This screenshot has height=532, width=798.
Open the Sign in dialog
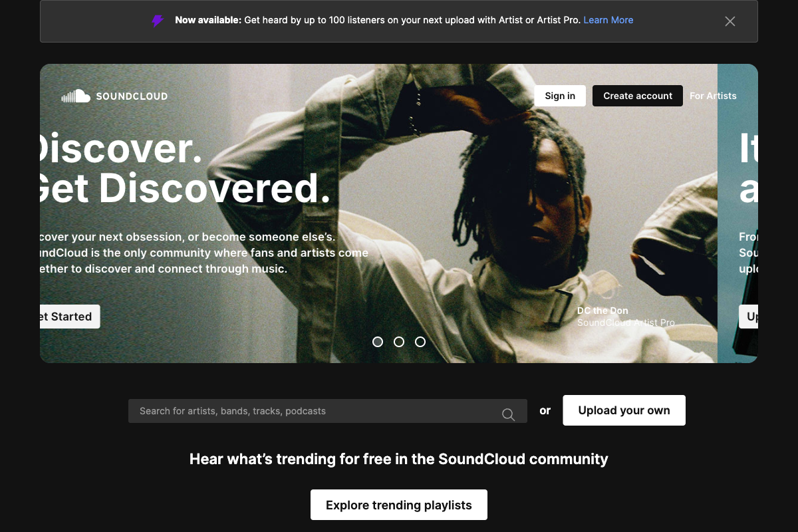(x=560, y=96)
